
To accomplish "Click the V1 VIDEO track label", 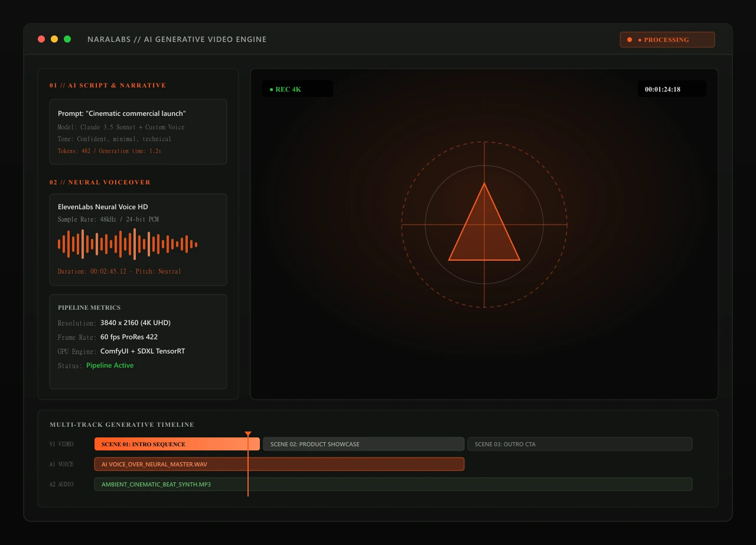I will (x=61, y=444).
